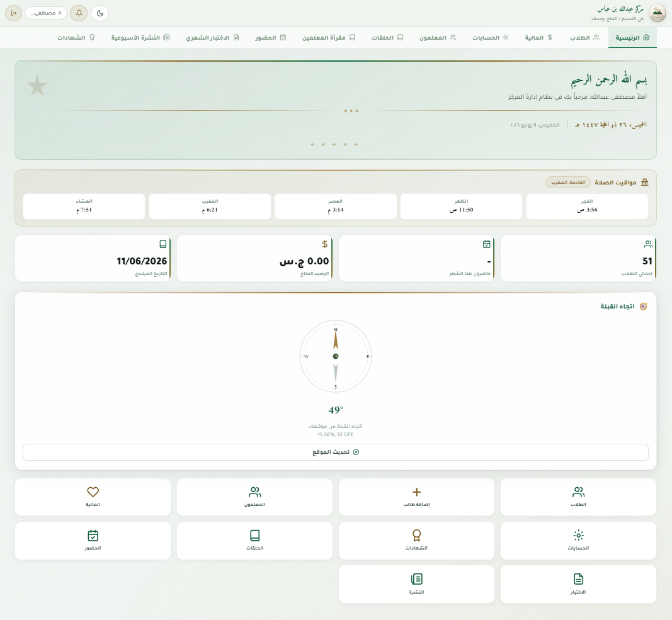This screenshot has height=620, width=672.
Task: Click the تحديث الموقع button
Action: [336, 452]
